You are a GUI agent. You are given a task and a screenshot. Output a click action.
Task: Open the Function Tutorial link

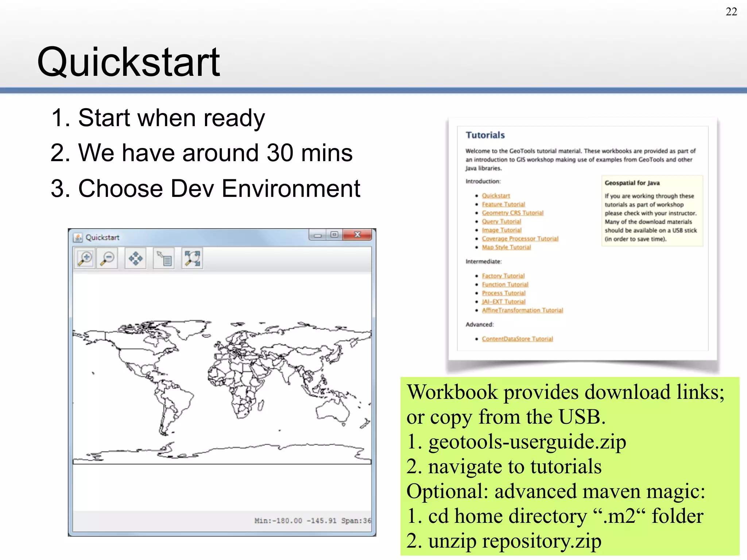[x=505, y=284]
